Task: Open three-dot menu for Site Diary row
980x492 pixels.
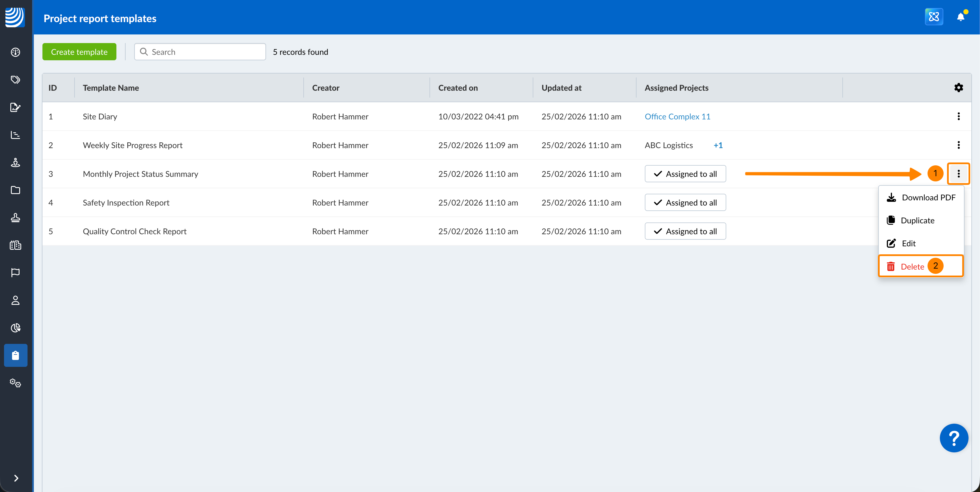Action: (958, 117)
